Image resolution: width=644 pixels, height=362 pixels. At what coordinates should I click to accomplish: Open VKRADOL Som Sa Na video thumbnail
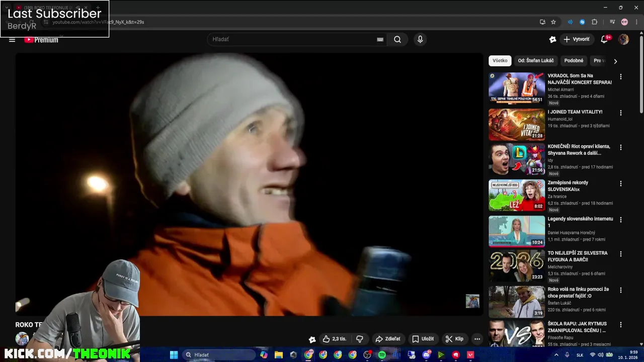[517, 88]
